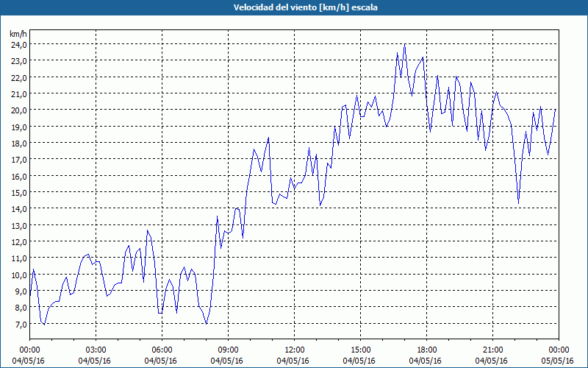Click the 18,0 y-axis value
This screenshot has height=368, width=588.
pyautogui.click(x=19, y=144)
